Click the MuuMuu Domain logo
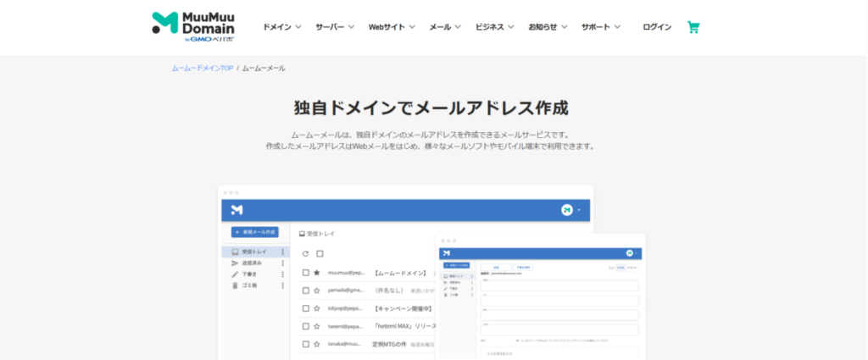This screenshot has width=868, height=360. pos(193,27)
